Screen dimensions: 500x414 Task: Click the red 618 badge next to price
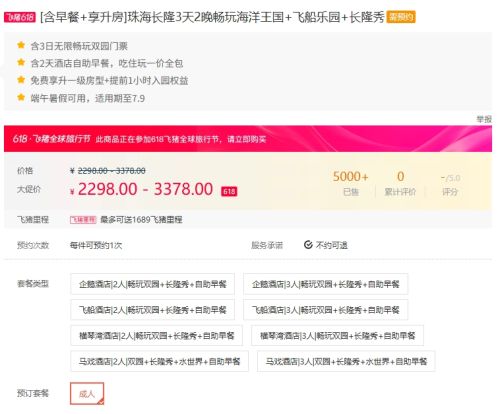coord(229,191)
